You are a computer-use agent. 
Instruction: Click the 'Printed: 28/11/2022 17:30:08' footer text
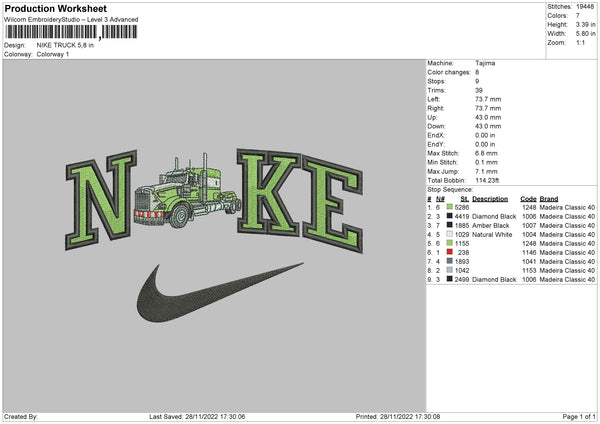(398, 416)
